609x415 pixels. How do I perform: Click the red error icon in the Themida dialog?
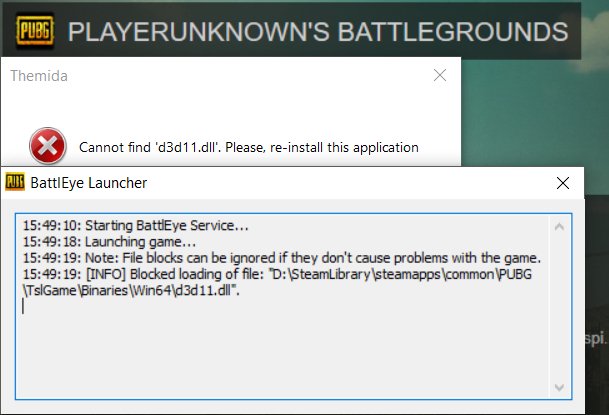coord(48,146)
